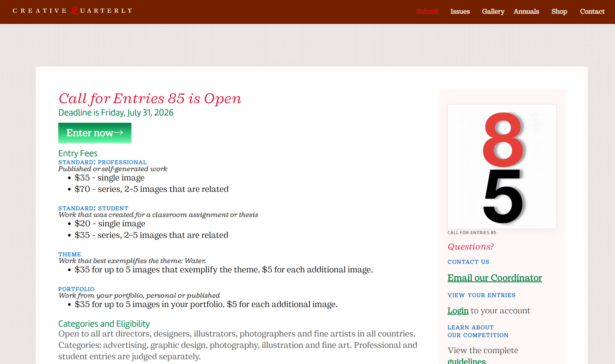Click the theme Water description line
615x364 pixels.
click(132, 261)
